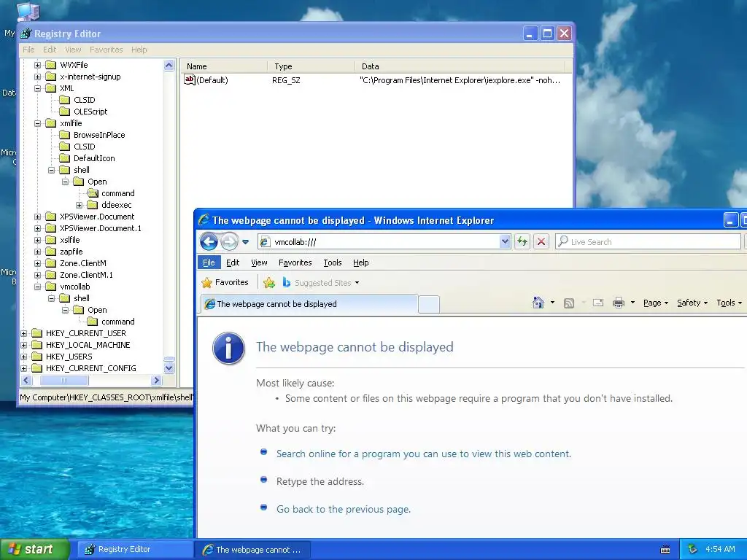Image resolution: width=747 pixels, height=560 pixels.
Task: Collapse the XML key in Registry tree
Action: click(38, 88)
